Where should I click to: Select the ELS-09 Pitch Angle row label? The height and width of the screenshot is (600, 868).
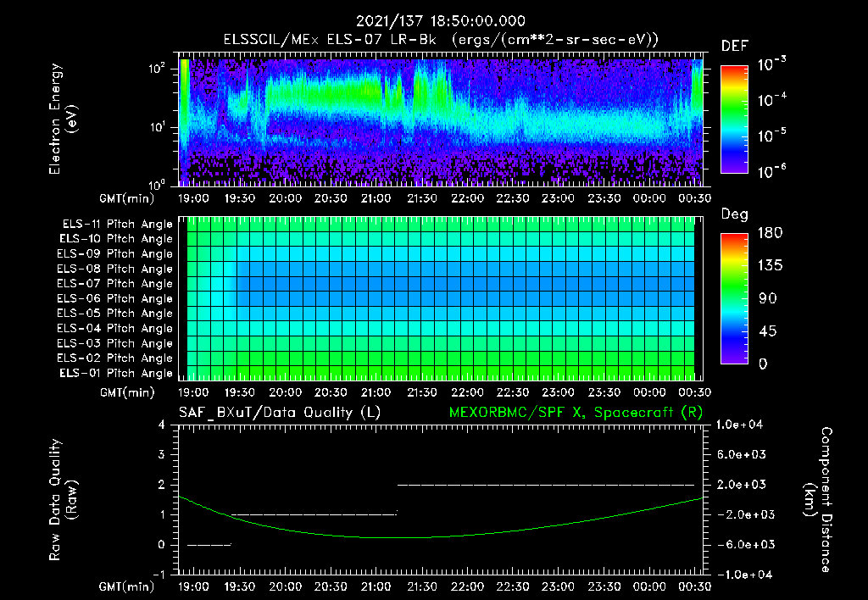[x=114, y=254]
